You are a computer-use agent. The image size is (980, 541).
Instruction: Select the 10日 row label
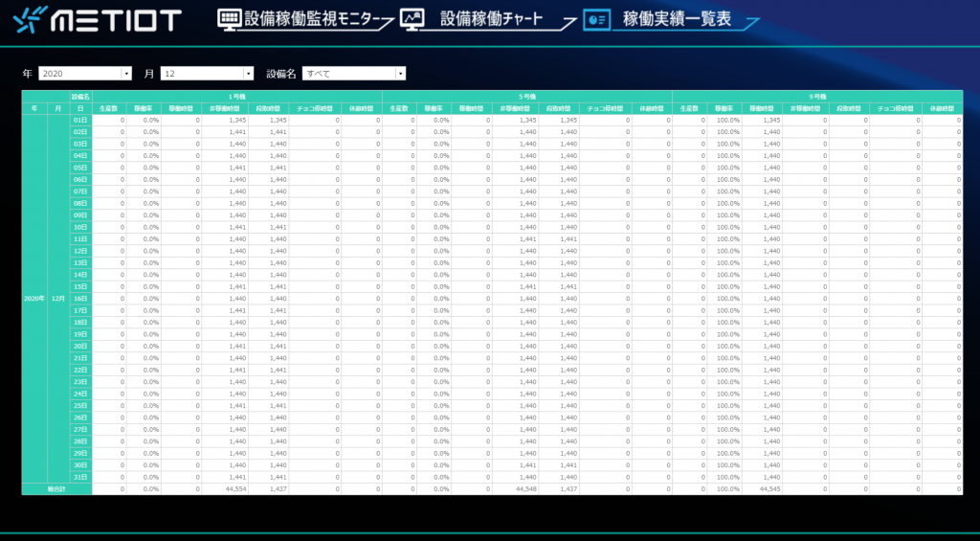click(x=80, y=227)
